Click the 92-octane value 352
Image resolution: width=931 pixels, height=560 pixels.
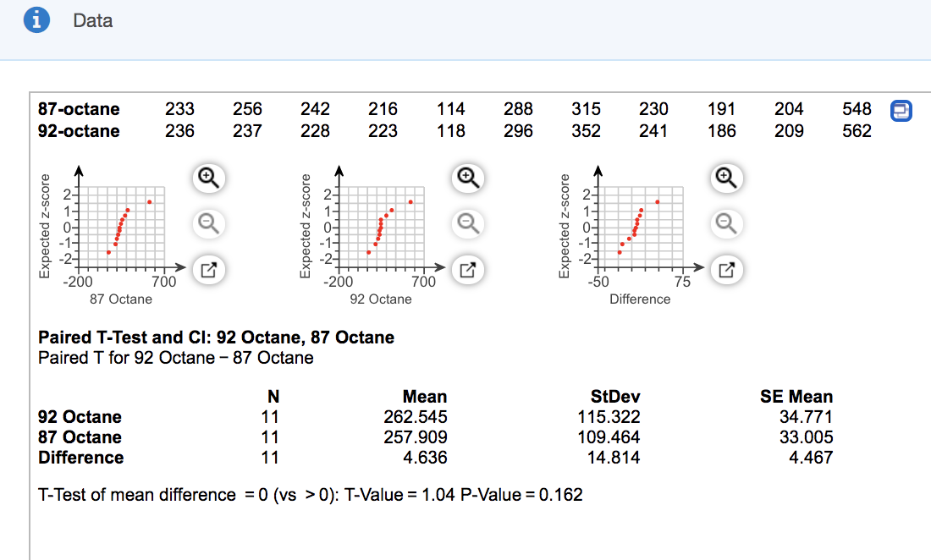pyautogui.click(x=586, y=131)
